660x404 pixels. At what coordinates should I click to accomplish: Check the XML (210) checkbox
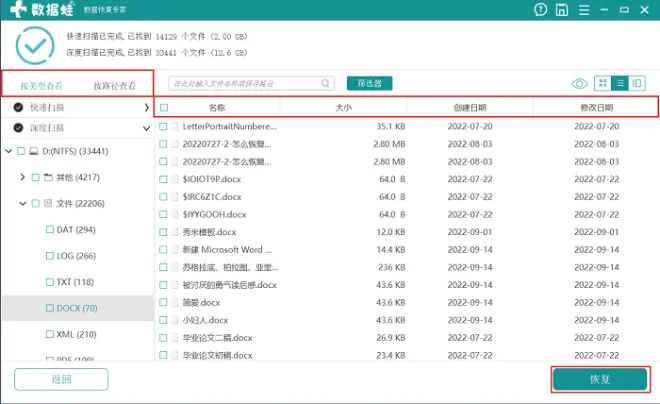(50, 334)
